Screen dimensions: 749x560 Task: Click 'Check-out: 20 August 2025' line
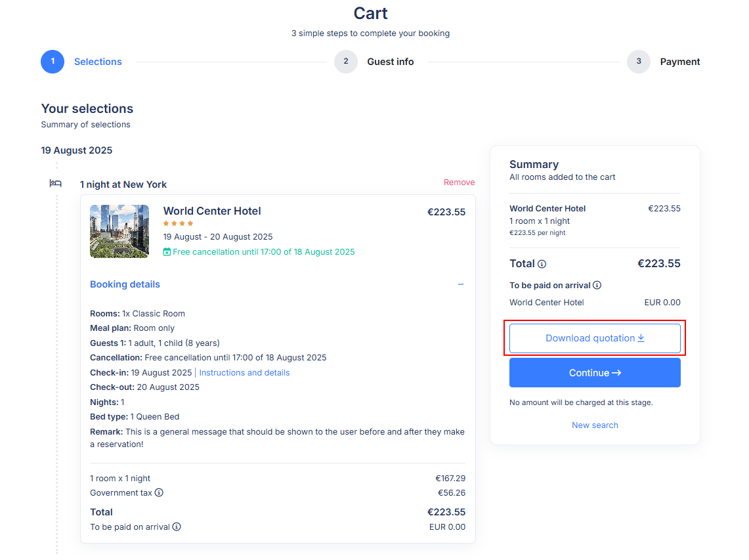coord(144,387)
